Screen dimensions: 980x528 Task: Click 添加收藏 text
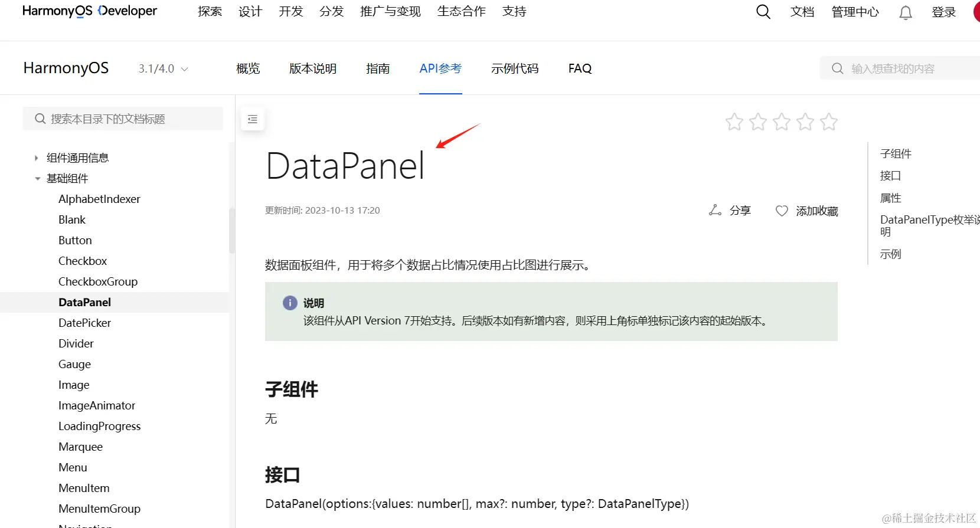pyautogui.click(x=817, y=211)
